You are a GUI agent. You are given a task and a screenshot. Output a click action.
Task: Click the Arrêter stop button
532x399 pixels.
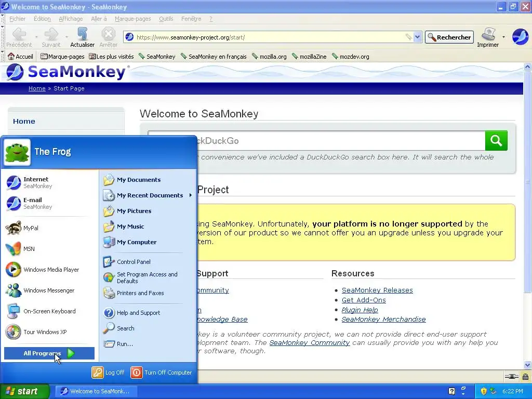pyautogui.click(x=108, y=37)
